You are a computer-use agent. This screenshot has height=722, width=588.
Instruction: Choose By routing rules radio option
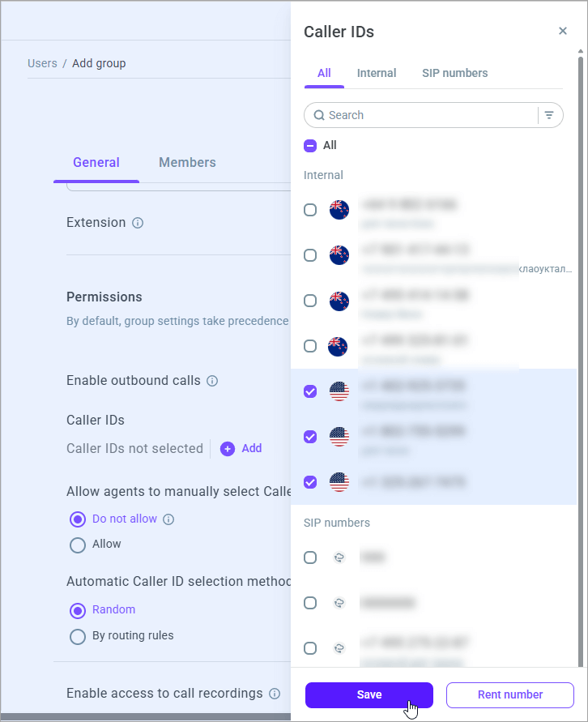point(78,636)
